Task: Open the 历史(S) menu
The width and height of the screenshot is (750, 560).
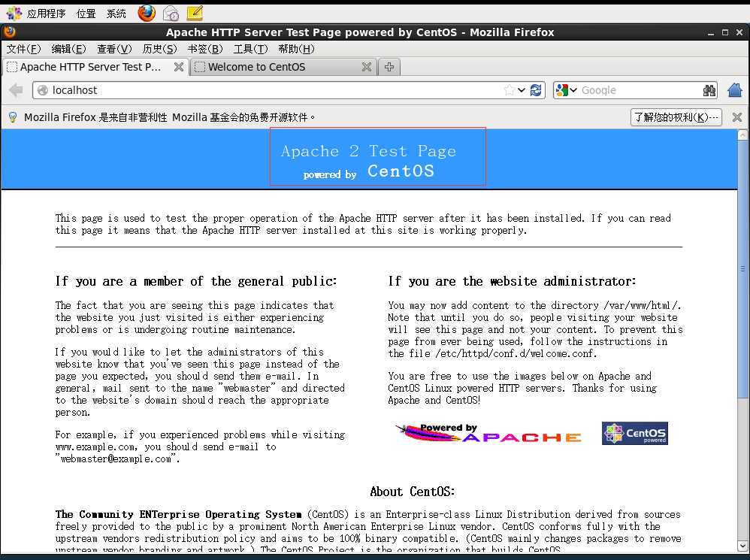Action: tap(160, 49)
